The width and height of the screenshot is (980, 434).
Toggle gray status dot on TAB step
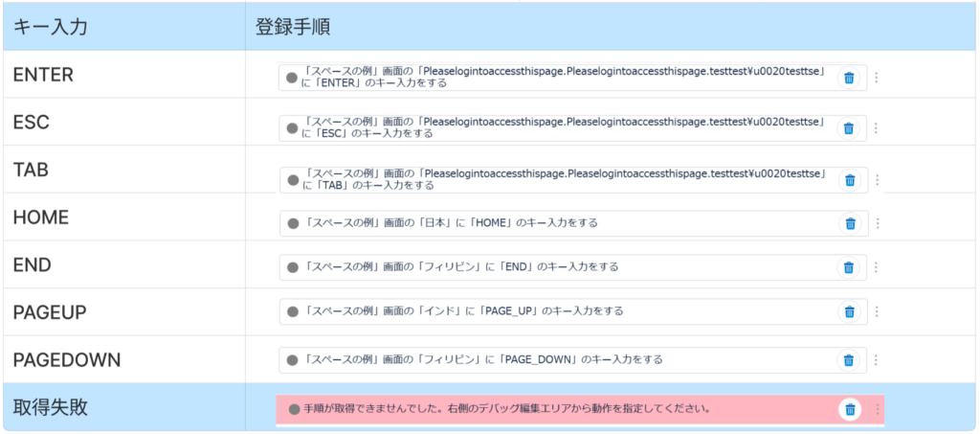tap(293, 179)
